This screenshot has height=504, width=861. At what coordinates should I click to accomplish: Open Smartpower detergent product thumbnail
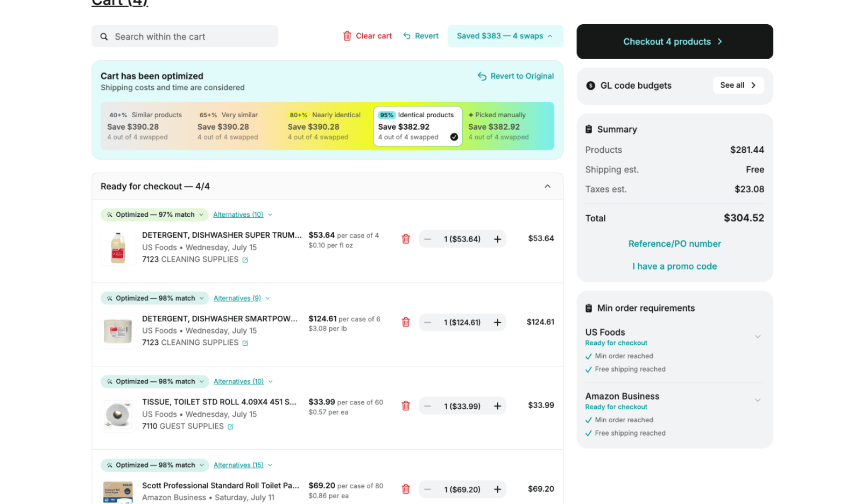click(x=118, y=331)
